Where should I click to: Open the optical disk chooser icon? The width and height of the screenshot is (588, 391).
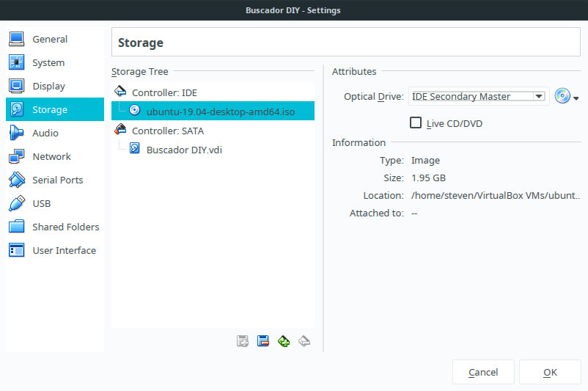coord(562,96)
